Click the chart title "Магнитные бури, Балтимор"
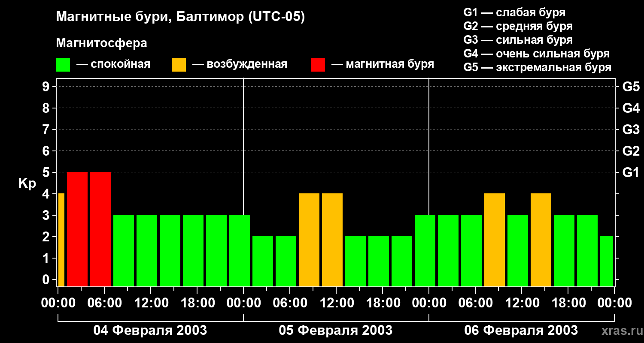The width and height of the screenshot is (644, 343). (x=180, y=17)
